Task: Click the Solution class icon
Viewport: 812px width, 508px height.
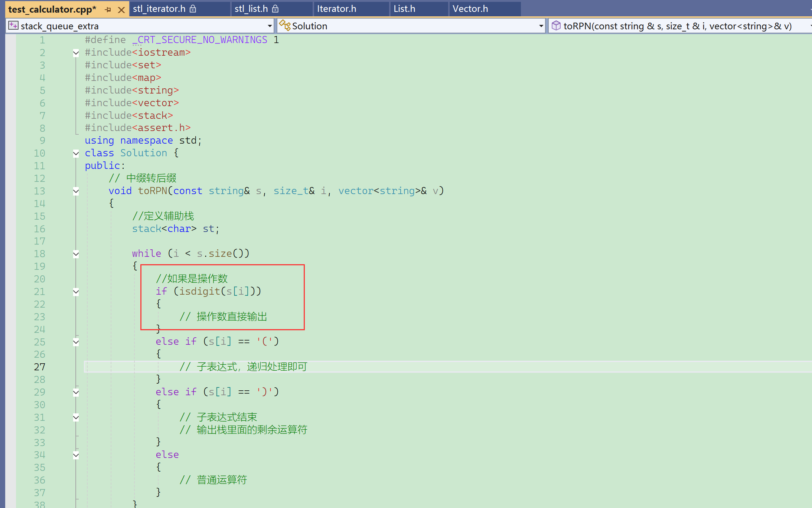Action: tap(285, 26)
